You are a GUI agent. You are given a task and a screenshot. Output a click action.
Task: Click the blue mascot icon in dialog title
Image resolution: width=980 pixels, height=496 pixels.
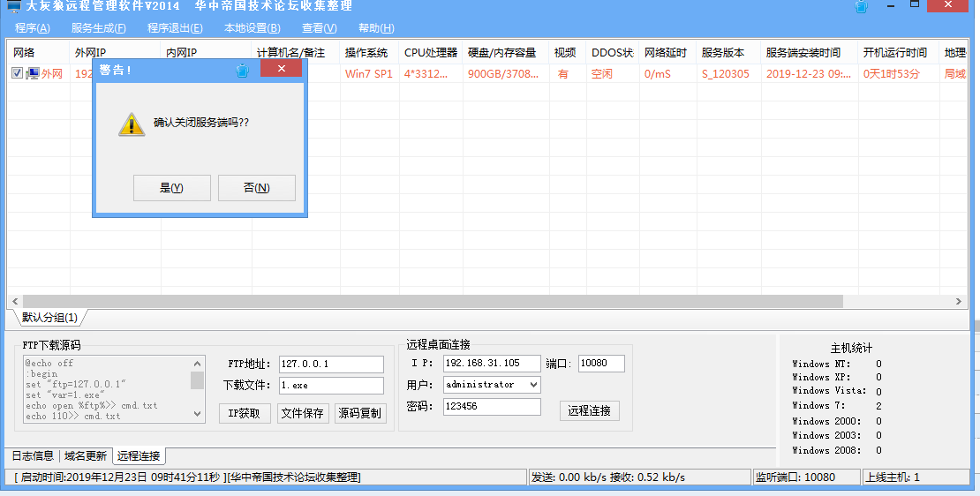(243, 71)
